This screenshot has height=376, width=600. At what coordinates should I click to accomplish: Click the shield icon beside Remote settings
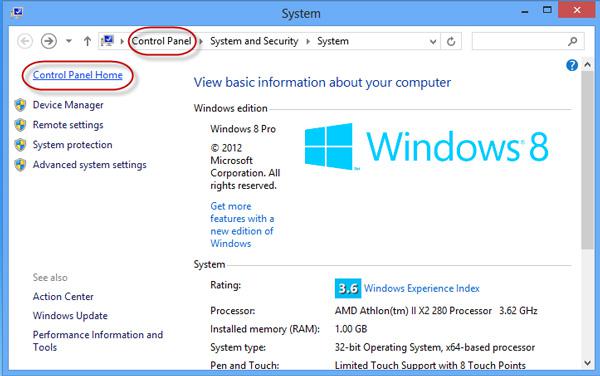(x=20, y=125)
